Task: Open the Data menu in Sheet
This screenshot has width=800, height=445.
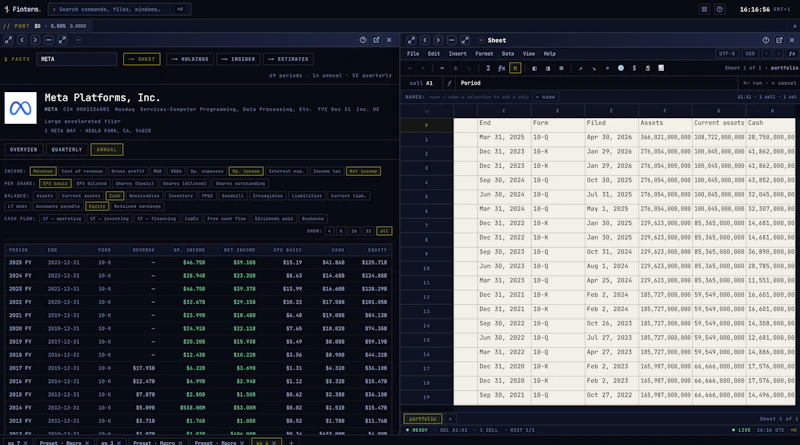Action: click(508, 54)
